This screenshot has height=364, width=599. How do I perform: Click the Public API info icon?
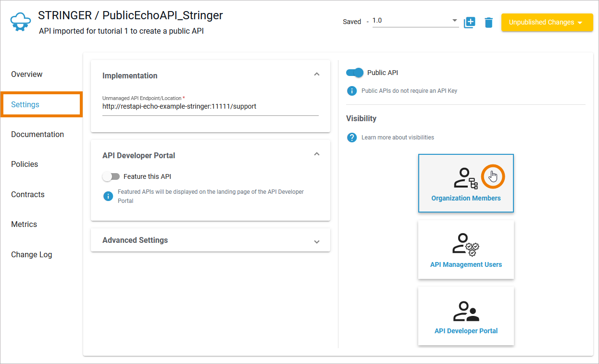tap(352, 90)
